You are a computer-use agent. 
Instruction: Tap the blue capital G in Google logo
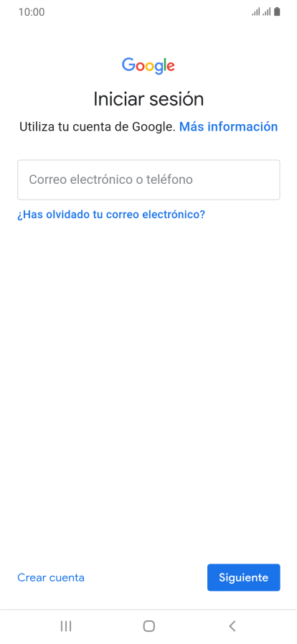(x=128, y=65)
